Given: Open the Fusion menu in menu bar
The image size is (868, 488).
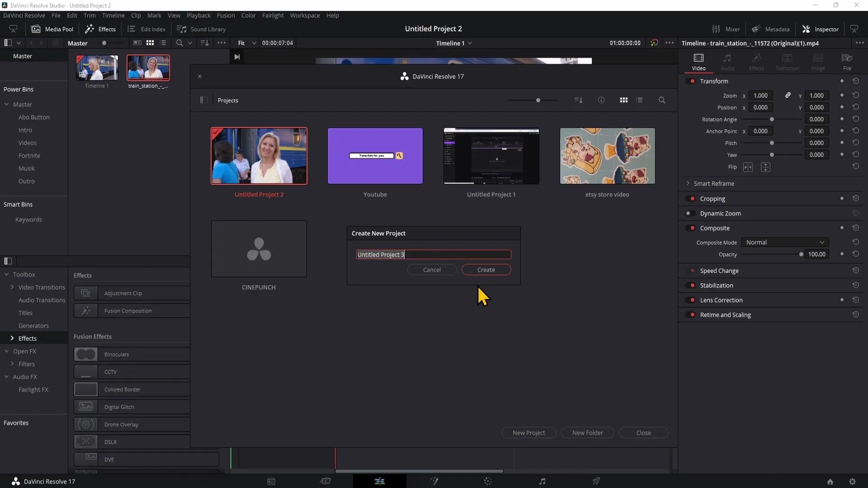Looking at the screenshot, I should click(225, 15).
